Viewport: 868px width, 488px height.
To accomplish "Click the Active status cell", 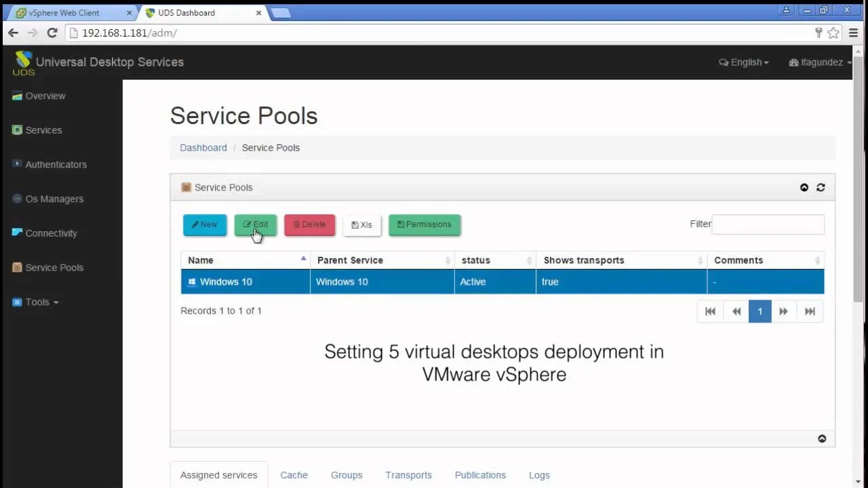I will pyautogui.click(x=495, y=282).
